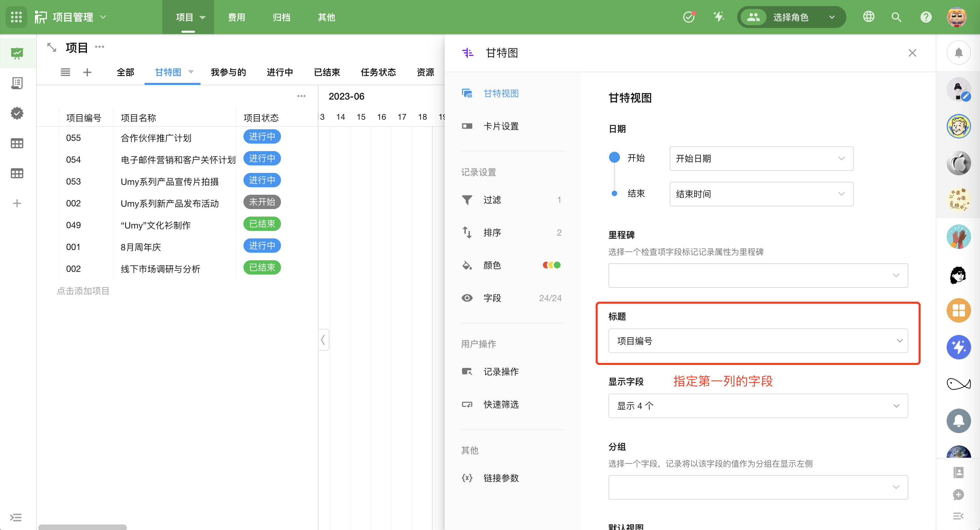Open the three-dot menu above the table
980x530 pixels.
(x=301, y=96)
